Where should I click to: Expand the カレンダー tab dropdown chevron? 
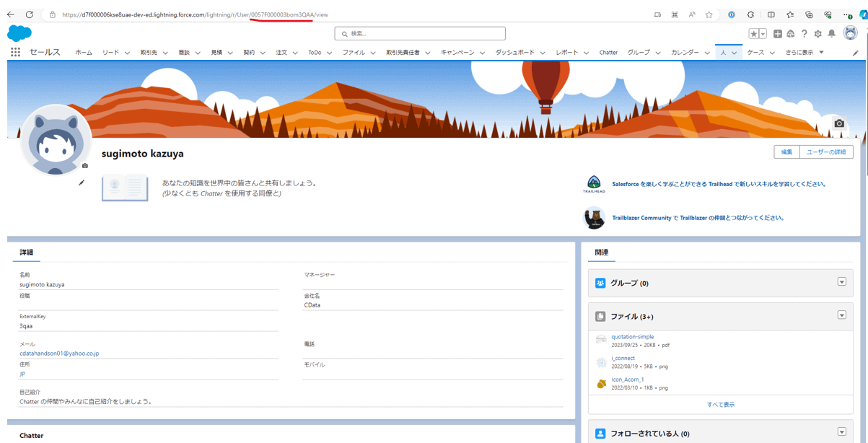click(707, 53)
